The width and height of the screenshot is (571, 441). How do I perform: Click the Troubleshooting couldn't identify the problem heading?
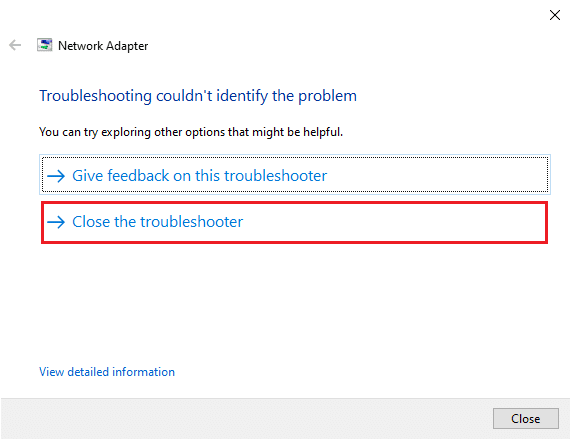pyautogui.click(x=198, y=96)
